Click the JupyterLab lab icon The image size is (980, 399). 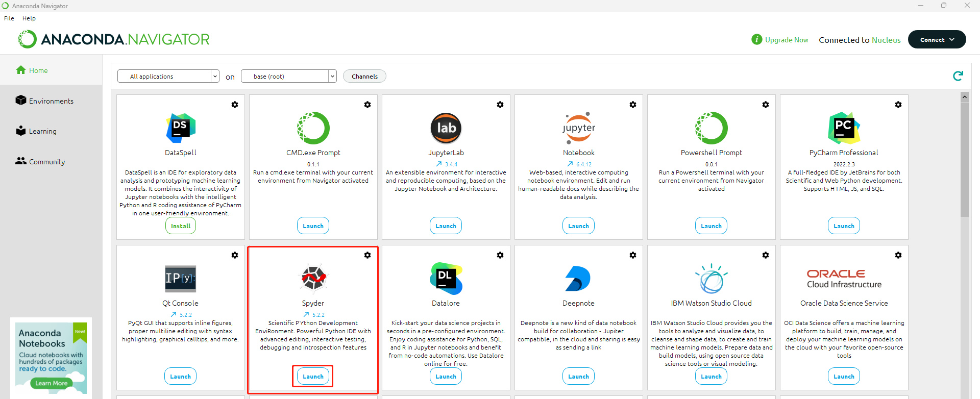446,128
